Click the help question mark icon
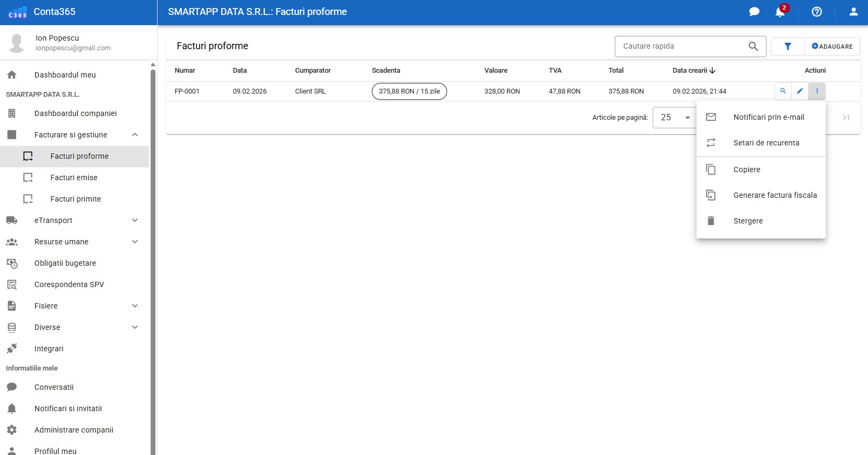 (x=817, y=12)
